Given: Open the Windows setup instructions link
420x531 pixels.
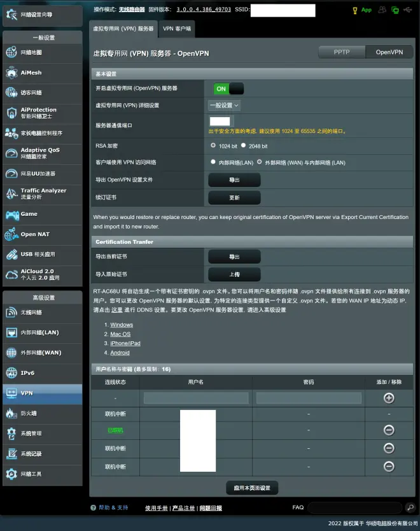Looking at the screenshot, I should pyautogui.click(x=122, y=325).
